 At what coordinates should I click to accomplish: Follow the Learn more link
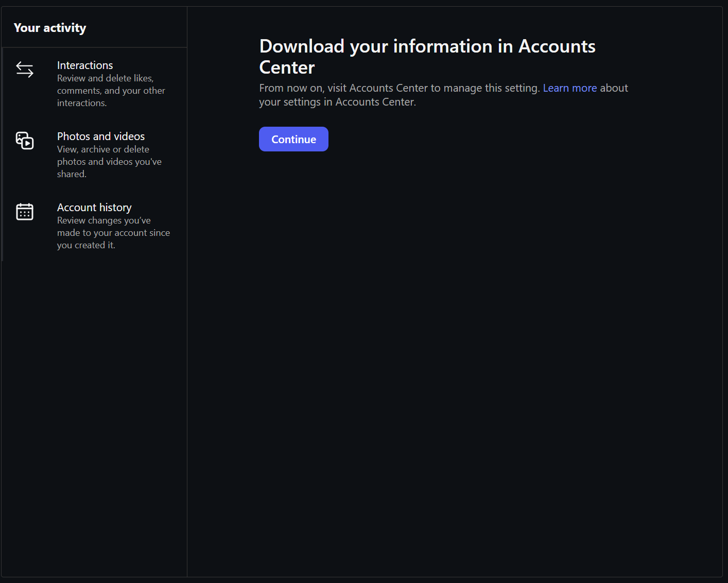[x=570, y=88]
